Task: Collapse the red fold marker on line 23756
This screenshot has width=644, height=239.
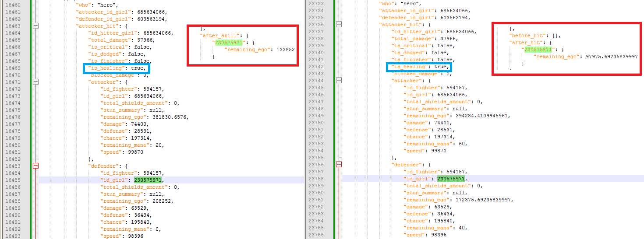Action: pos(339,165)
